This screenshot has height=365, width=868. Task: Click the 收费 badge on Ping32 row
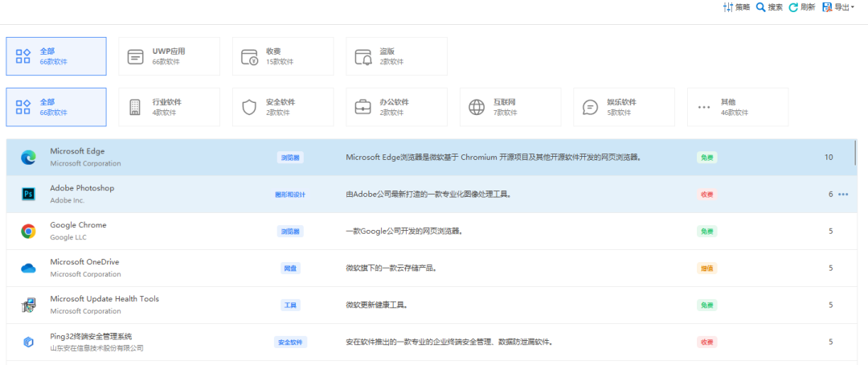click(x=707, y=342)
